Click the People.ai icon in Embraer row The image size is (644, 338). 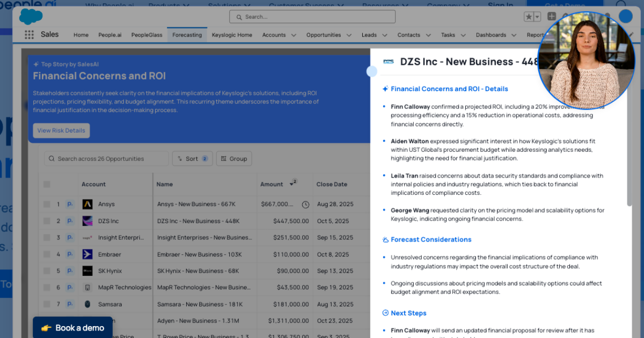[x=70, y=254]
